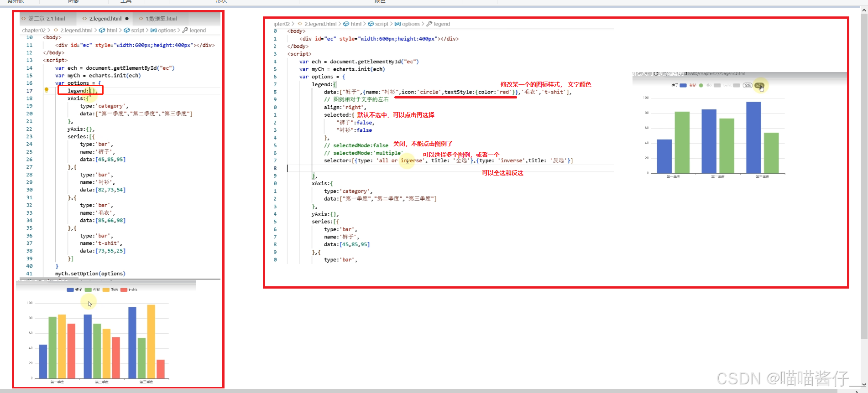Screen dimensions: 868x393
Task: Open the legend breadcrumb in the left editor
Action: pyautogui.click(x=198, y=31)
